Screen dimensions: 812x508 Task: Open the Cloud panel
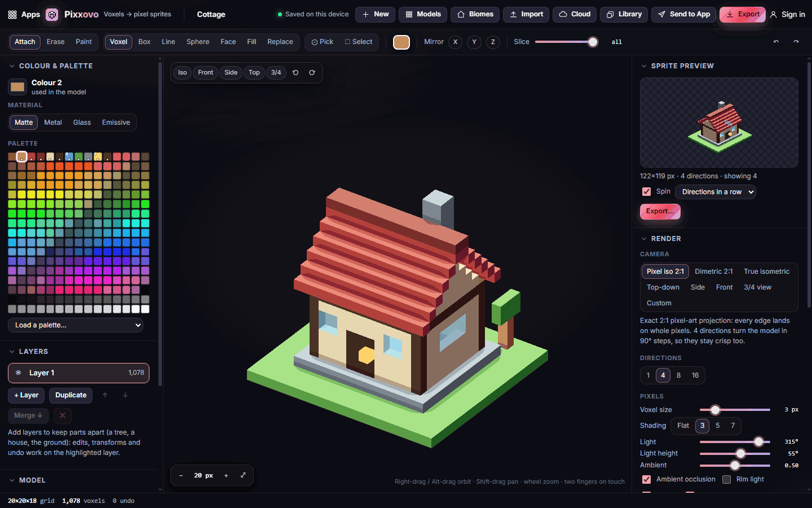(575, 14)
